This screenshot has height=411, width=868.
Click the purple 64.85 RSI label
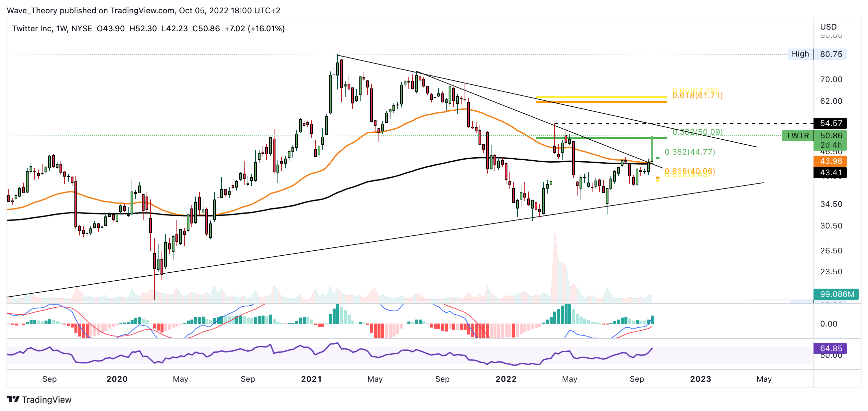click(830, 348)
